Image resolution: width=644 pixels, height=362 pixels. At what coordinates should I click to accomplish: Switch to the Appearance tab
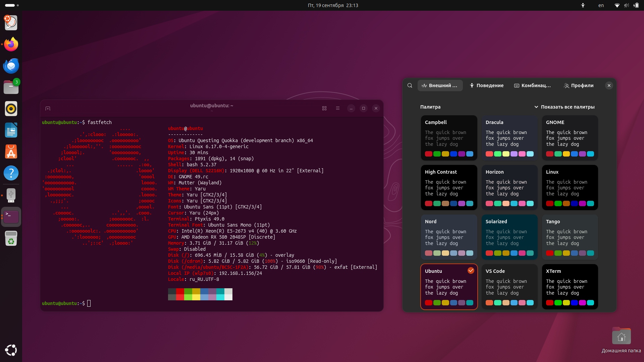[440, 85]
